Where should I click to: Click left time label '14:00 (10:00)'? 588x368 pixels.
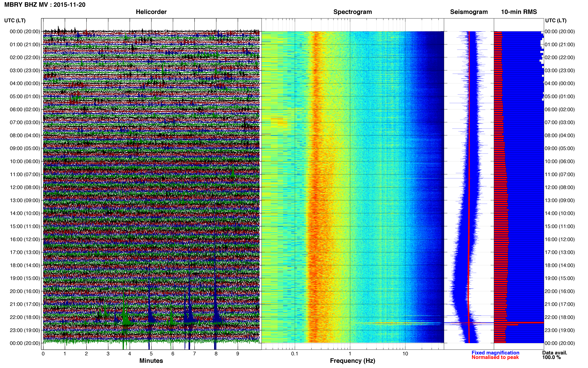(x=25, y=213)
